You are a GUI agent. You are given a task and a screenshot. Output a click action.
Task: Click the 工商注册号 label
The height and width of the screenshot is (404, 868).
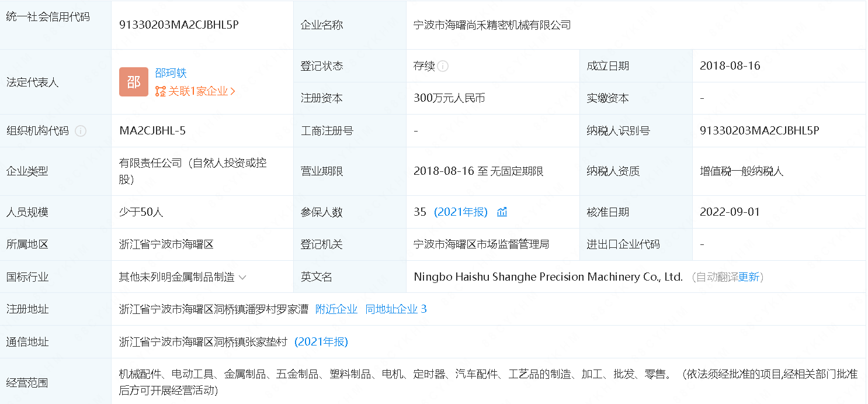[327, 131]
